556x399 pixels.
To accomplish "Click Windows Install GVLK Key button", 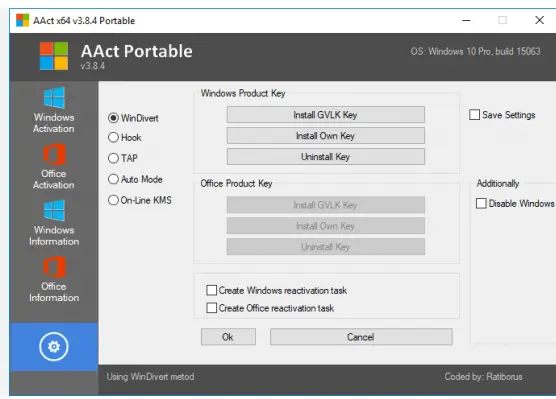I will 326,115.
